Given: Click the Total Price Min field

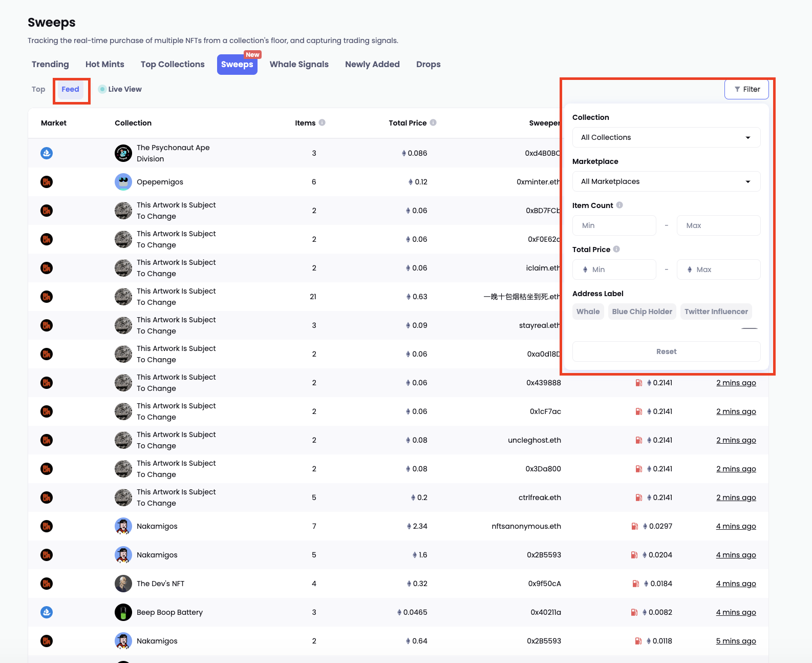Looking at the screenshot, I should point(614,270).
